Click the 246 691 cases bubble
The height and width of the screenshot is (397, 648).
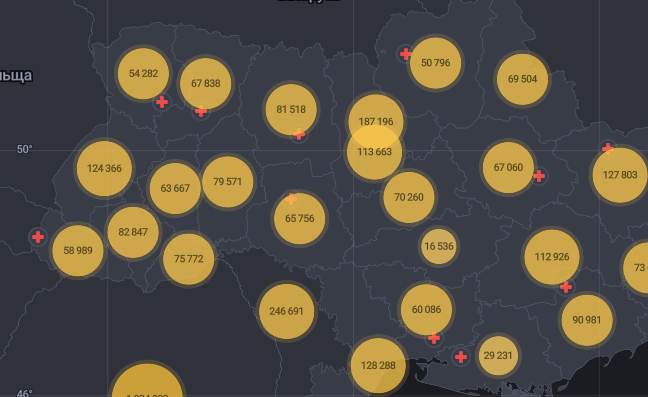[x=286, y=311]
